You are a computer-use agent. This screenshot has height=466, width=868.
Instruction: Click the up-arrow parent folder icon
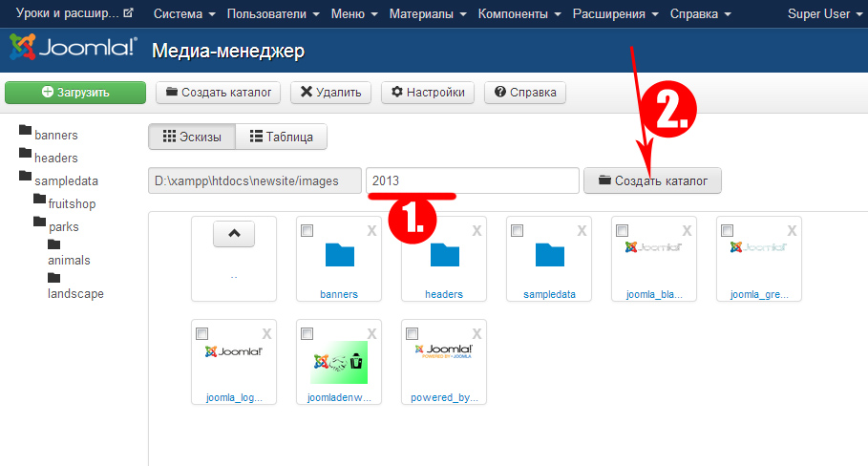[x=234, y=232]
